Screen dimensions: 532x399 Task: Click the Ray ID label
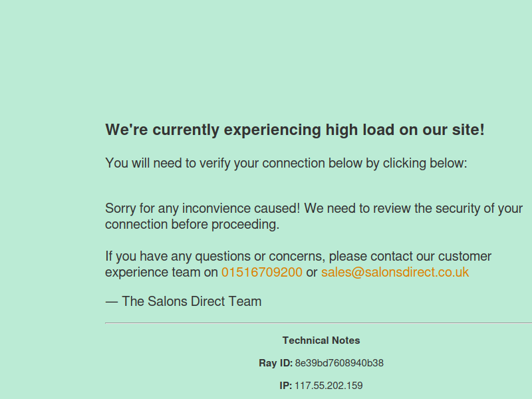tap(275, 363)
